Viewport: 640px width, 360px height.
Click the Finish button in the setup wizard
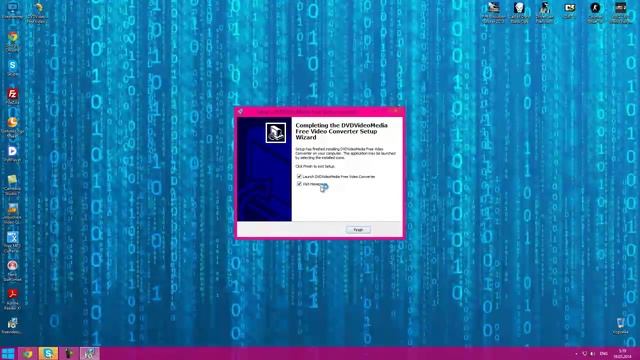(358, 230)
